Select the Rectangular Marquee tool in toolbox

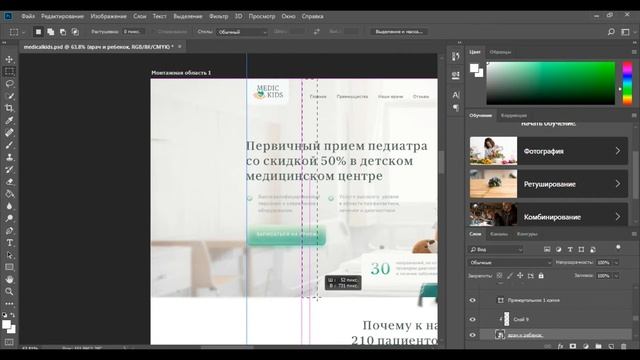click(x=9, y=71)
